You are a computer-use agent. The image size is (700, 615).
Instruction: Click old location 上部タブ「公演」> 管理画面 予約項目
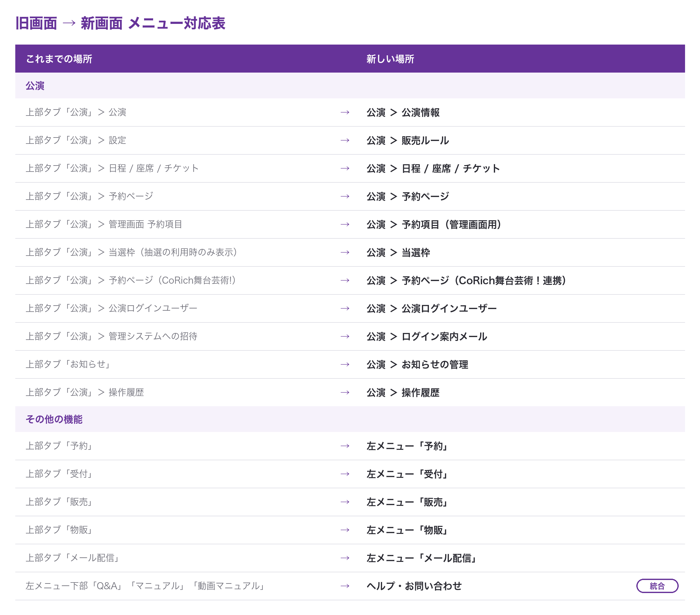point(104,224)
